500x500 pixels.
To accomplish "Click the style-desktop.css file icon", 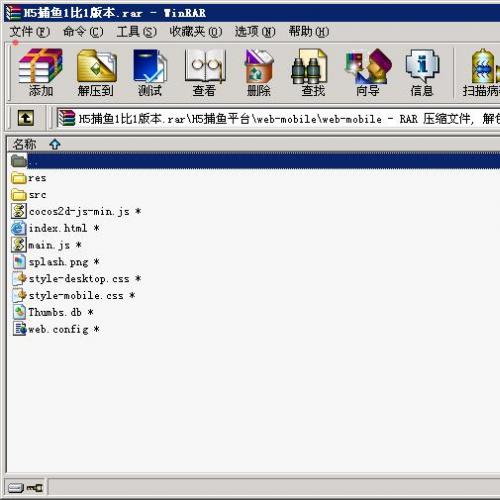I will (x=19, y=278).
